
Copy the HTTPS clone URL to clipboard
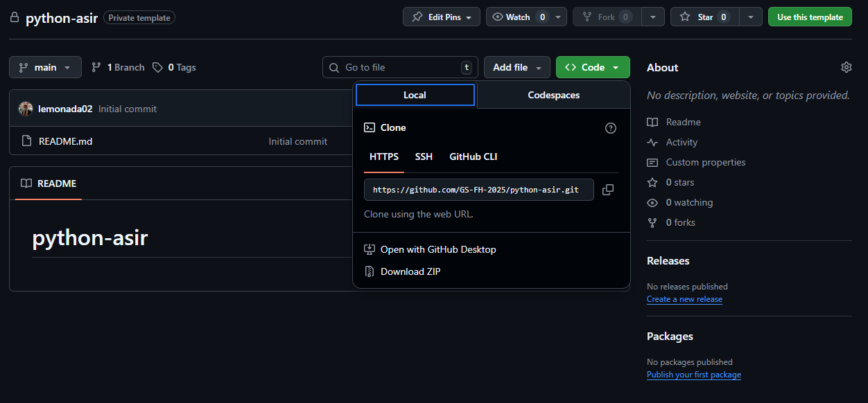point(608,190)
